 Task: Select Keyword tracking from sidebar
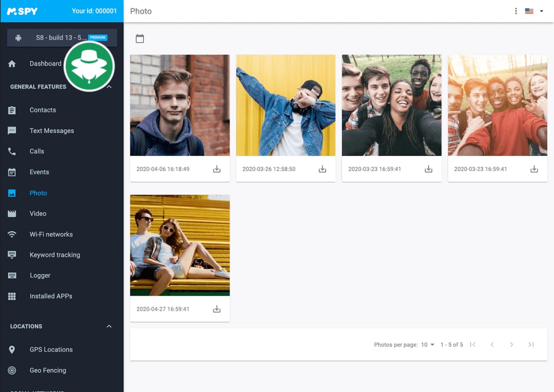coord(55,255)
